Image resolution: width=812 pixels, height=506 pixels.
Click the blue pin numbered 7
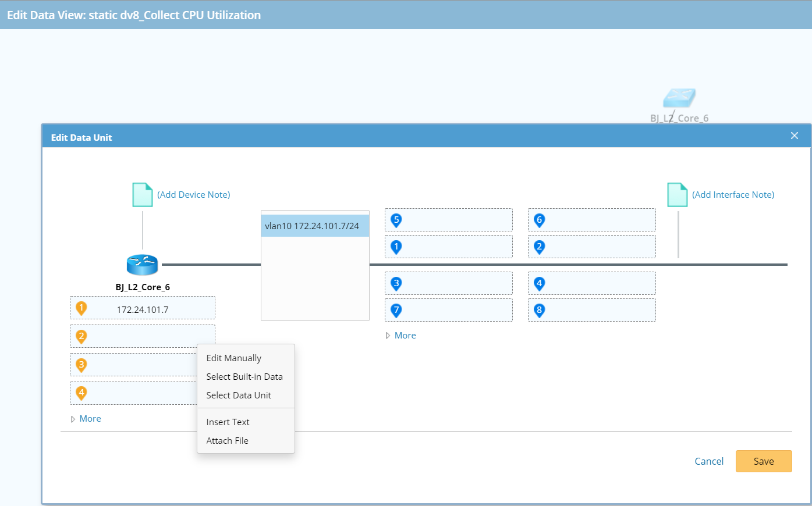tap(396, 310)
